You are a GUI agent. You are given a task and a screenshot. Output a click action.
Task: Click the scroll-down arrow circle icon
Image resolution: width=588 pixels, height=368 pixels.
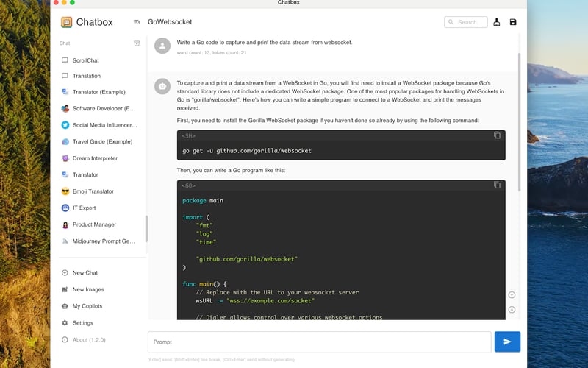[x=512, y=309]
